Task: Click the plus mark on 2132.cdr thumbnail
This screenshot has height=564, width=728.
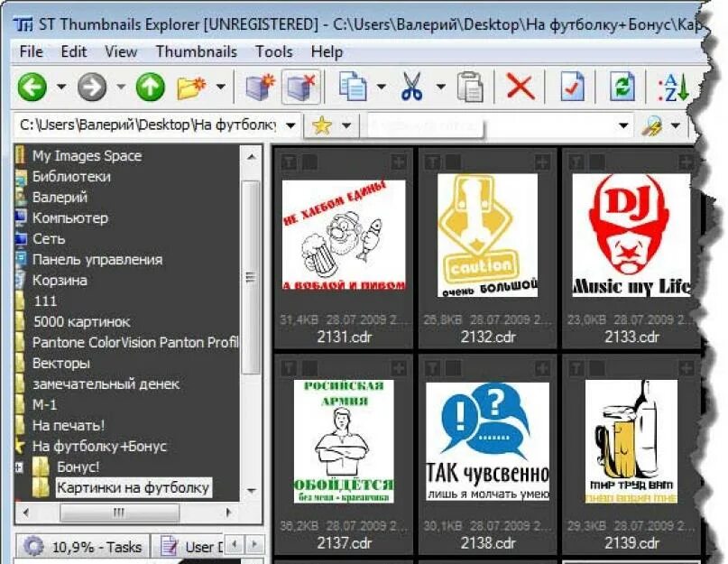Action: coord(542,162)
